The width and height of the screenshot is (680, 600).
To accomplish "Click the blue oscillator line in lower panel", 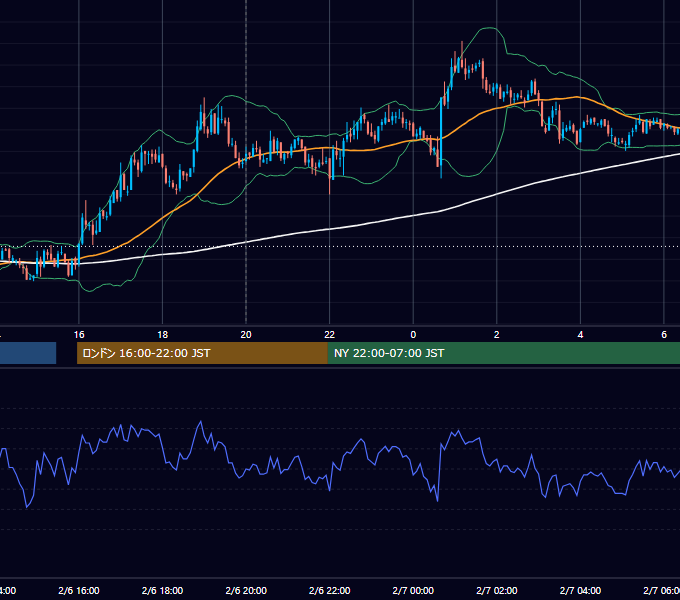I will point(330,489).
